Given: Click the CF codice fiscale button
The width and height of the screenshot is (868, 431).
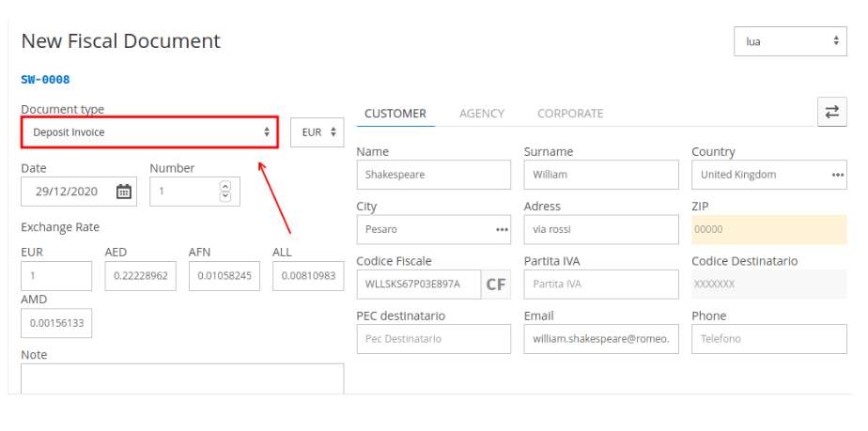Looking at the screenshot, I should (x=495, y=285).
